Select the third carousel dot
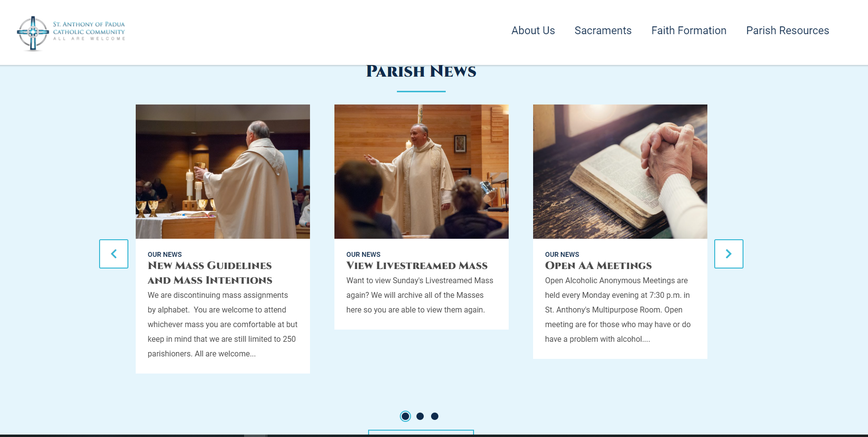The image size is (868, 437). pyautogui.click(x=434, y=416)
